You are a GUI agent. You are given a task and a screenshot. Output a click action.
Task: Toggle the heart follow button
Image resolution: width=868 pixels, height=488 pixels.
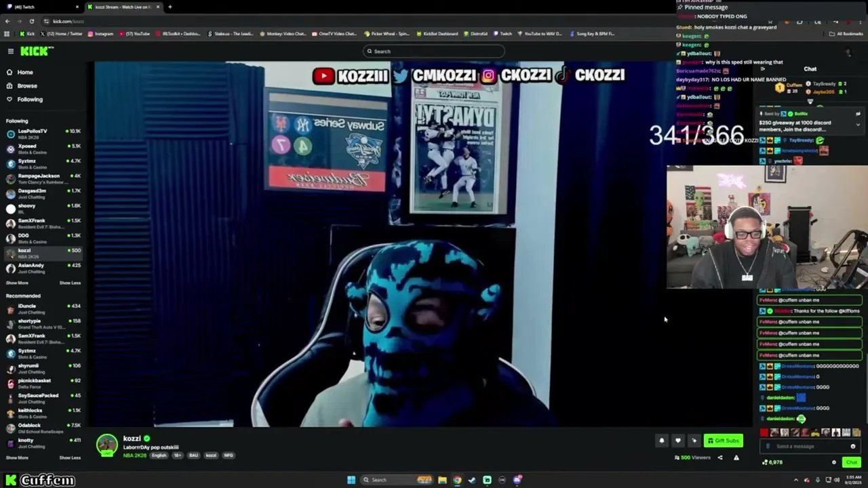pyautogui.click(x=677, y=441)
